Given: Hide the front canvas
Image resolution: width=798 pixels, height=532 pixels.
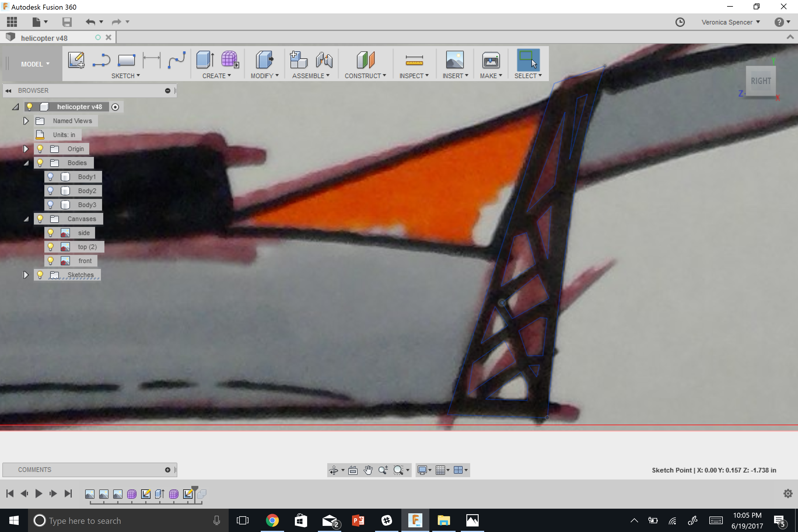Looking at the screenshot, I should click(50, 260).
